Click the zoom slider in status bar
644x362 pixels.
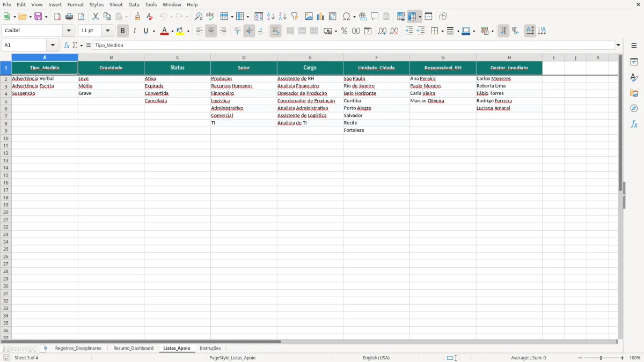(x=601, y=358)
